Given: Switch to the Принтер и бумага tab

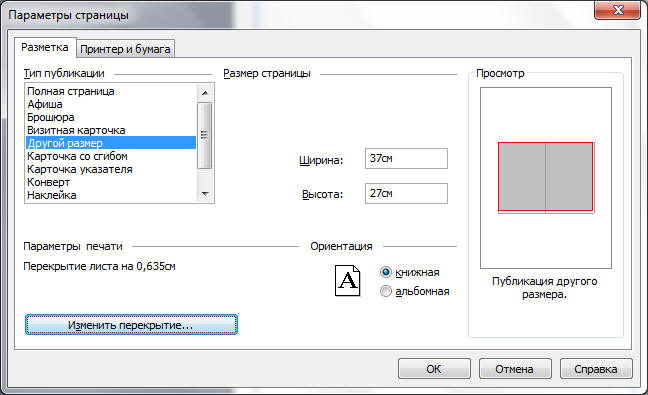Looking at the screenshot, I should pyautogui.click(x=125, y=49).
